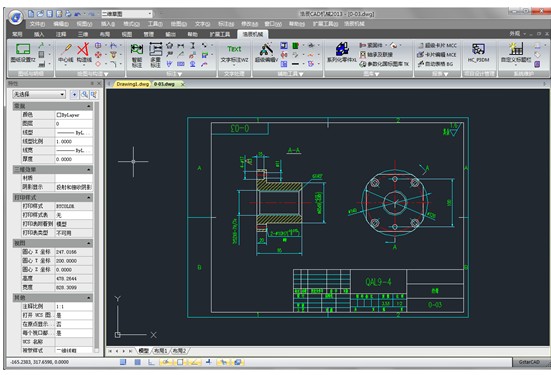Image resolution: width=551 pixels, height=375 pixels.
Task: Click the 线型比例 value field 1.0000
Action: point(73,141)
